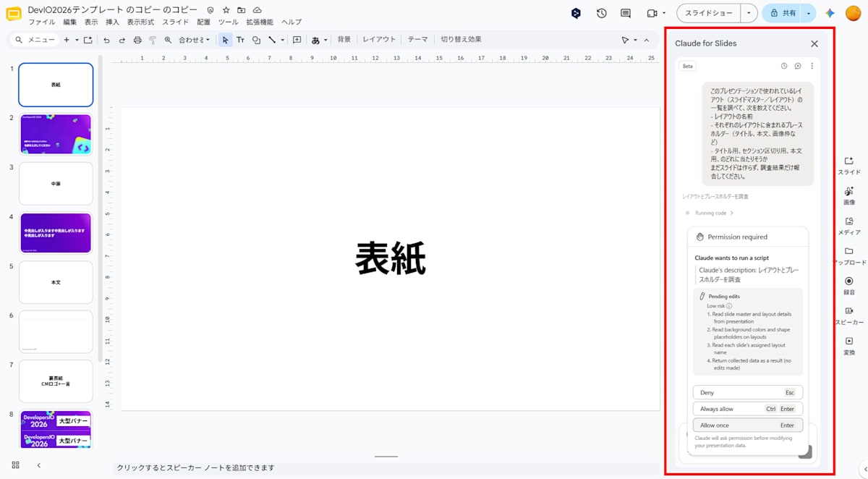Select slide 2 purple thumbnail

[56, 134]
